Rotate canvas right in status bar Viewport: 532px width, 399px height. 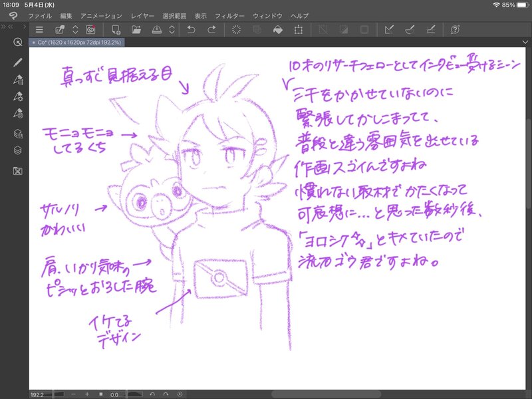click(166, 394)
